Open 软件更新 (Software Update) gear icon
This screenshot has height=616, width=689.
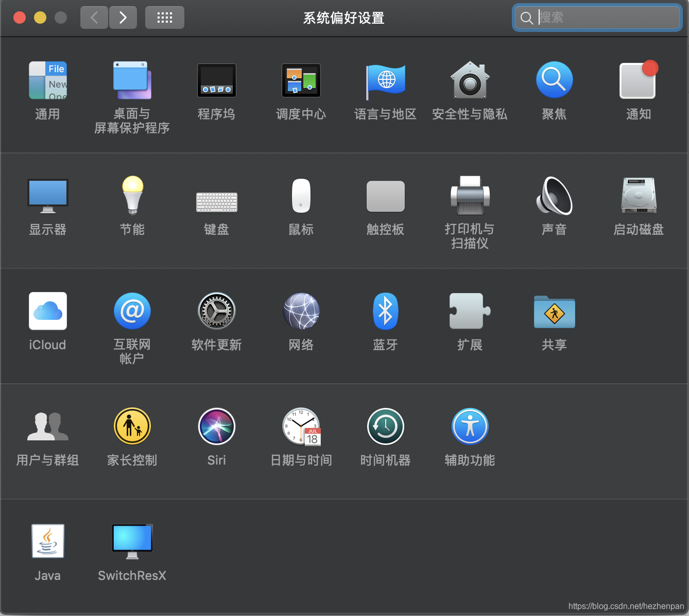(x=217, y=311)
